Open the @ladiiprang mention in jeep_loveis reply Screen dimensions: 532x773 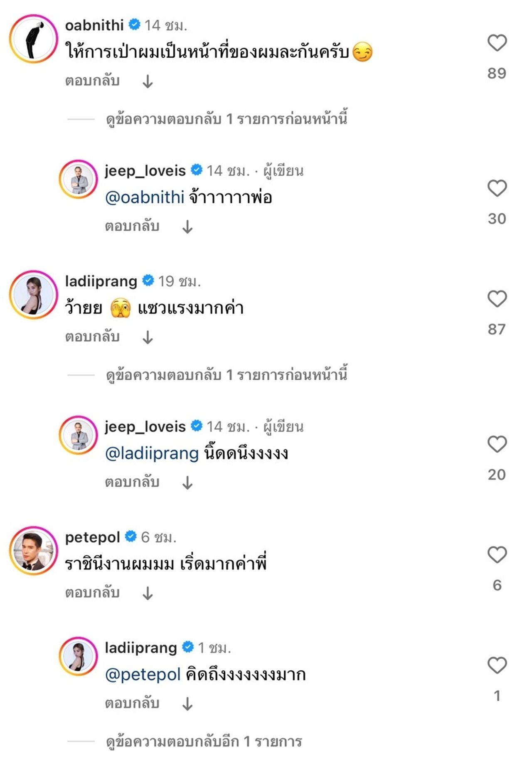tap(152, 453)
